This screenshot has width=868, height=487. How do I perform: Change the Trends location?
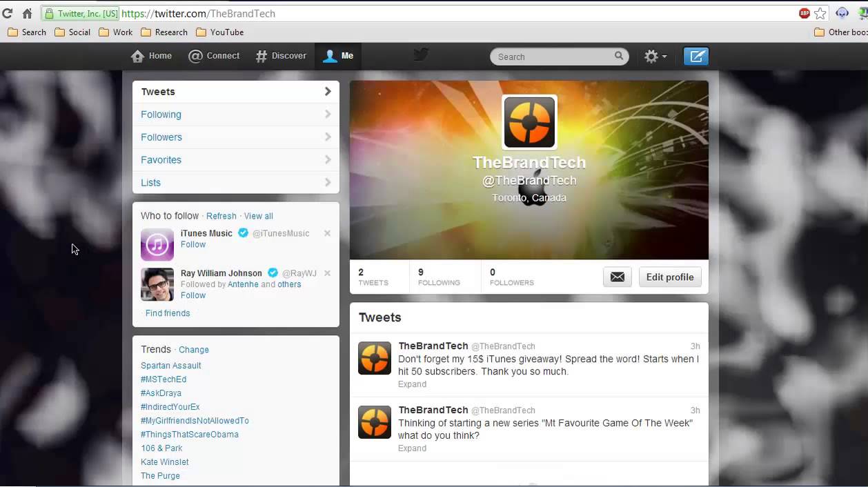pyautogui.click(x=194, y=350)
